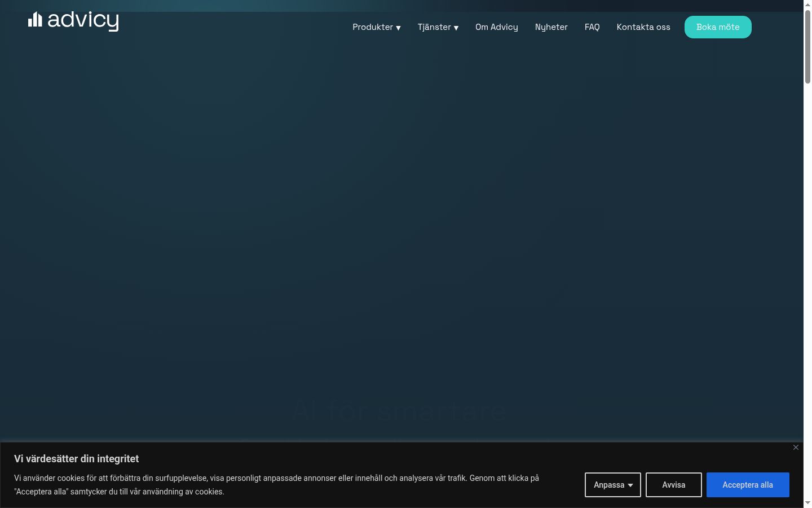Open the Produkter dropdown menu
Image resolution: width=812 pixels, height=508 pixels.
[376, 27]
